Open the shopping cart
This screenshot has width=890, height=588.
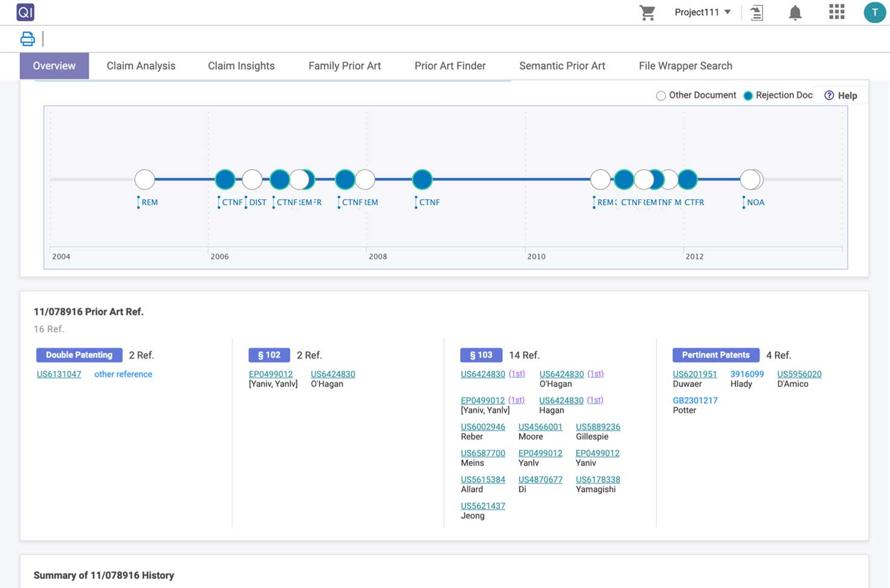click(647, 13)
